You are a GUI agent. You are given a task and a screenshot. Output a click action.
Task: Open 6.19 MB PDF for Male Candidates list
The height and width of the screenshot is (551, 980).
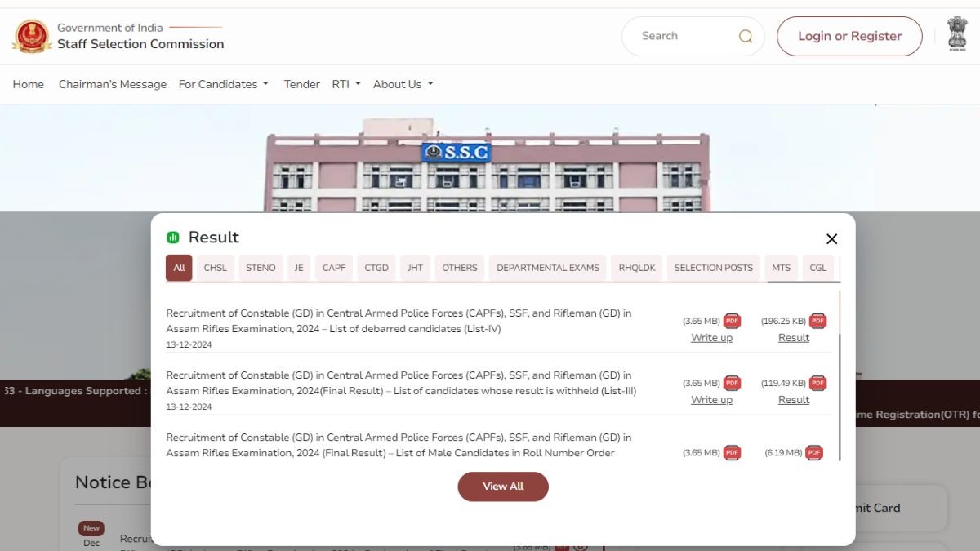pos(813,452)
